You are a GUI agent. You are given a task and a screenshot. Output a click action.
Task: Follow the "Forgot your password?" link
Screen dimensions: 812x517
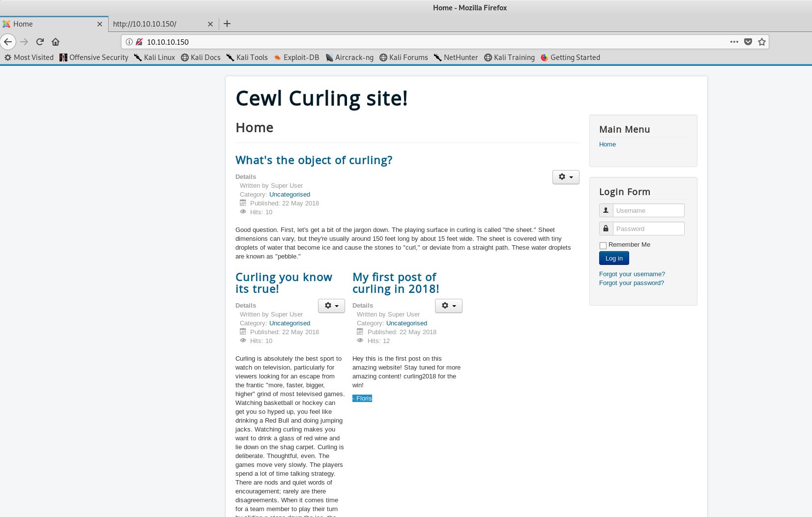coord(631,283)
